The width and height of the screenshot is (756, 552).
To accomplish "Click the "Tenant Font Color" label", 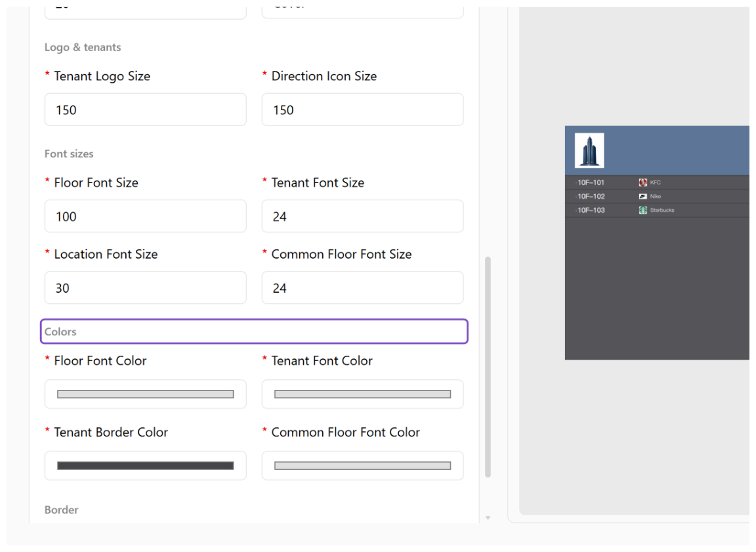I will [x=322, y=360].
